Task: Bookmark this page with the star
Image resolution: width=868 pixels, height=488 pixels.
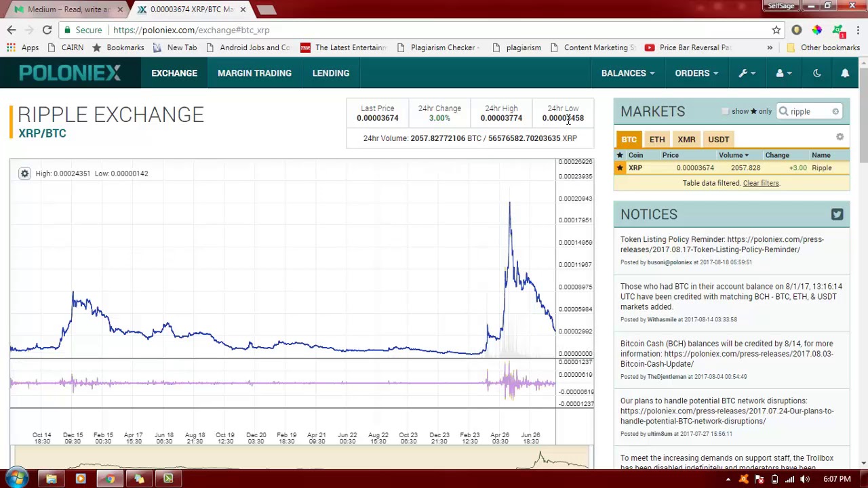Action: click(776, 30)
